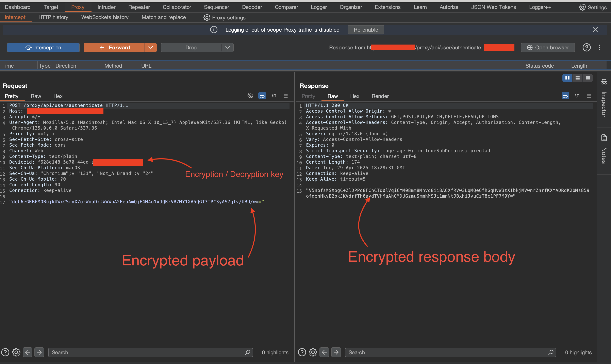This screenshot has height=364, width=611.
Task: Select Request Hex view tab
Action: tap(58, 96)
